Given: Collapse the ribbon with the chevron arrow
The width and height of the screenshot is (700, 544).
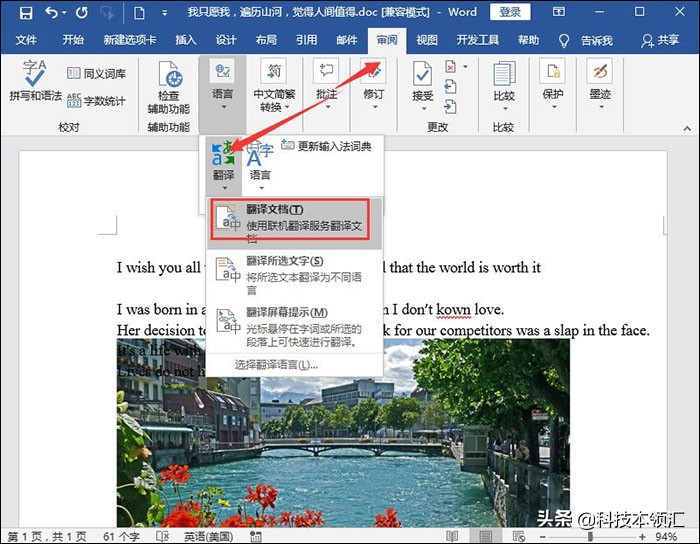Looking at the screenshot, I should pyautogui.click(x=687, y=129).
